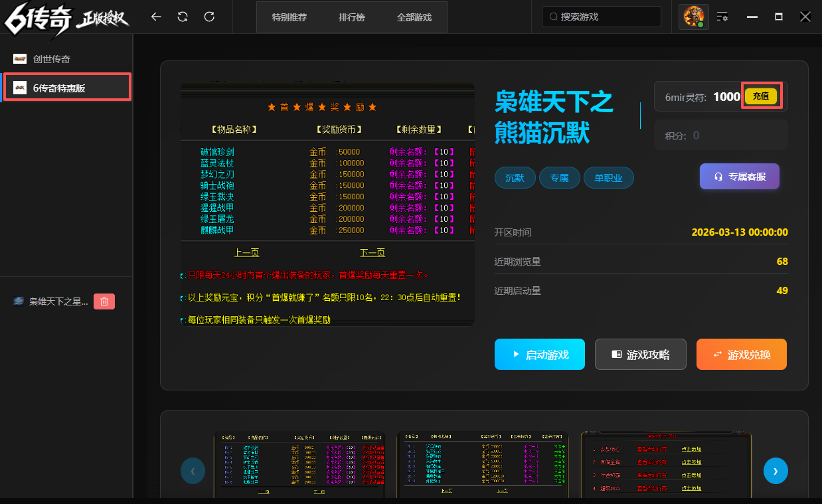The width and height of the screenshot is (822, 504).
Task: Advance carousel using the right chevron
Action: coord(775,471)
